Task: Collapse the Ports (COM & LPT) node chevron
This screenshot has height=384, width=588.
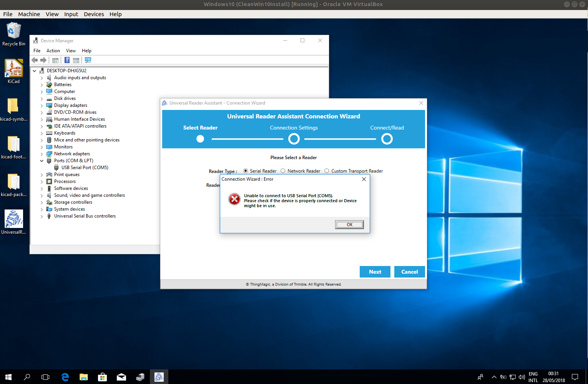Action: click(x=42, y=161)
